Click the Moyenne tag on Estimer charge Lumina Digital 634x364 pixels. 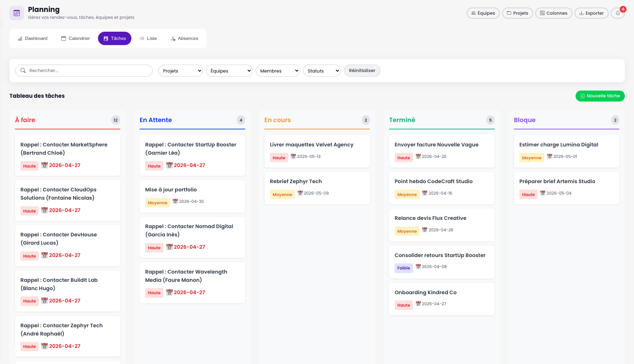[532, 157]
